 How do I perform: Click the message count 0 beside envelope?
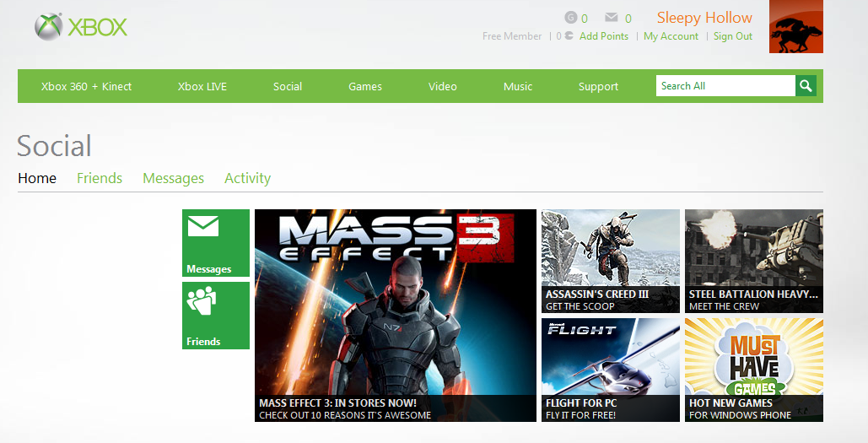pyautogui.click(x=628, y=19)
